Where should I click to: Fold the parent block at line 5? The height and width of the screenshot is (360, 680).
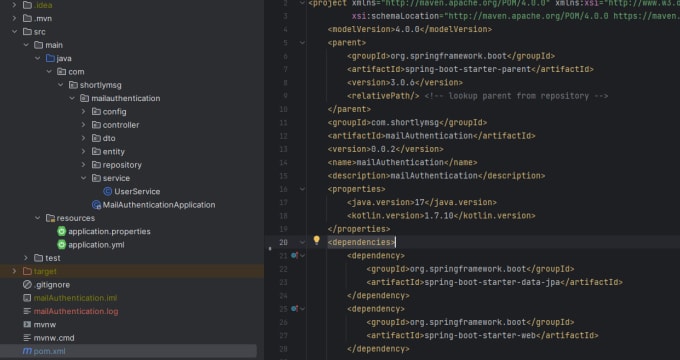302,43
